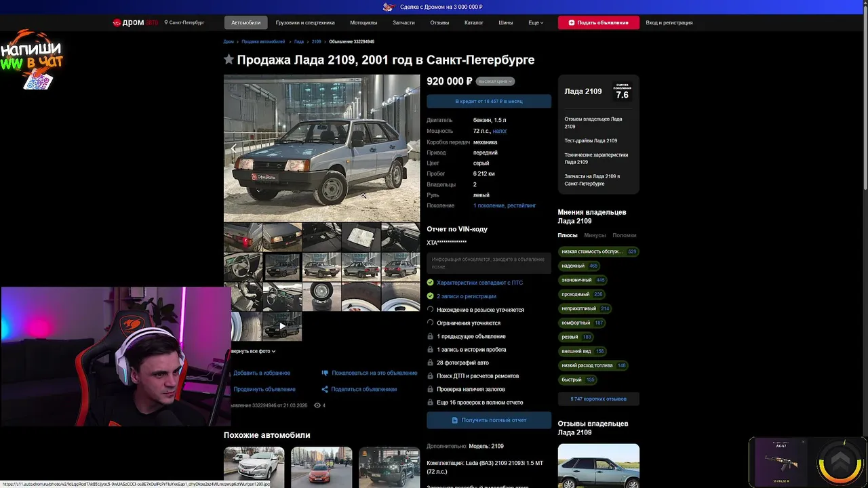Screen dimensions: 868x488
Task: Click the lock icon beside 1 предыдущее объявление
Action: [430, 336]
